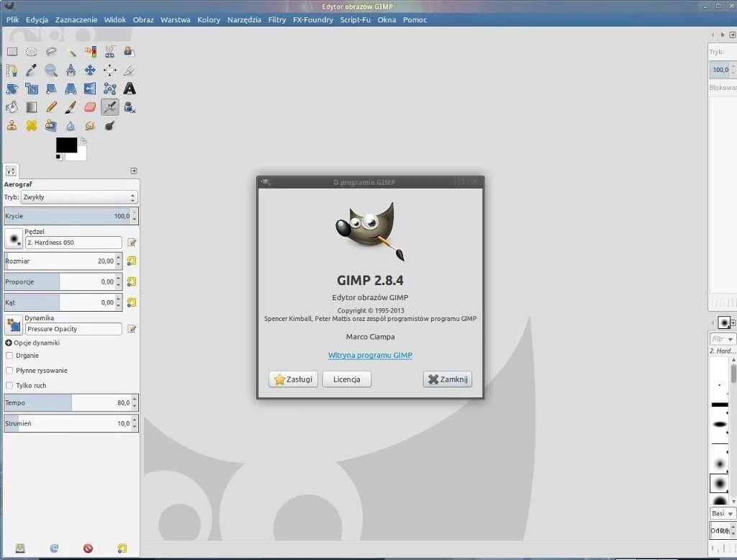The height and width of the screenshot is (560, 737).
Task: Select the Blend gradient tool
Action: [x=32, y=107]
